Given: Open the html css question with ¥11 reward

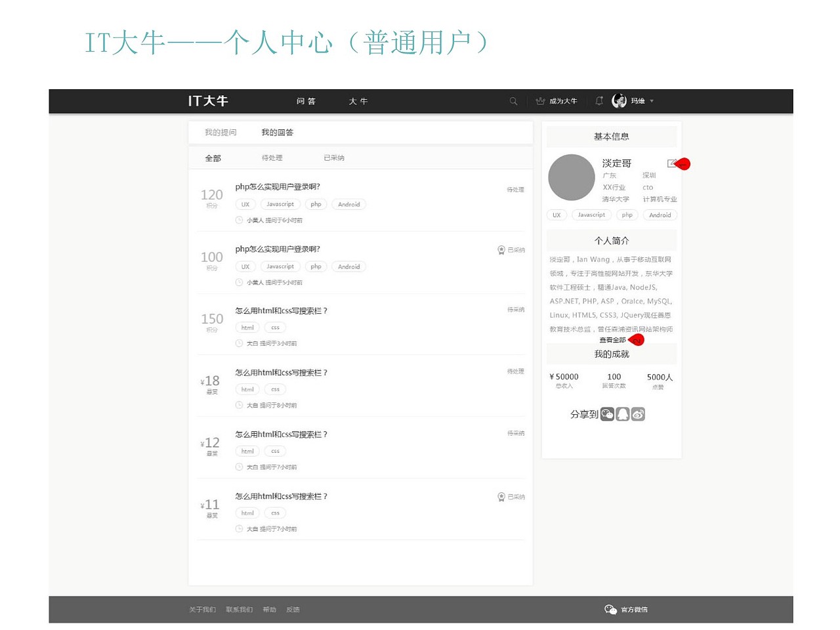Looking at the screenshot, I should pyautogui.click(x=281, y=497).
